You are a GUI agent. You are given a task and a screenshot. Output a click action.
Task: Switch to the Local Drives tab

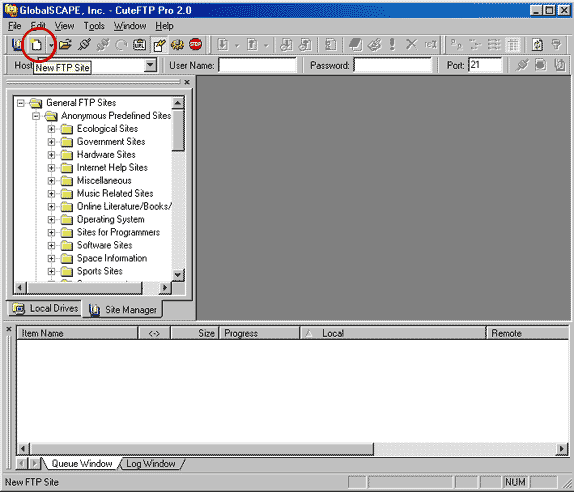tap(45, 308)
